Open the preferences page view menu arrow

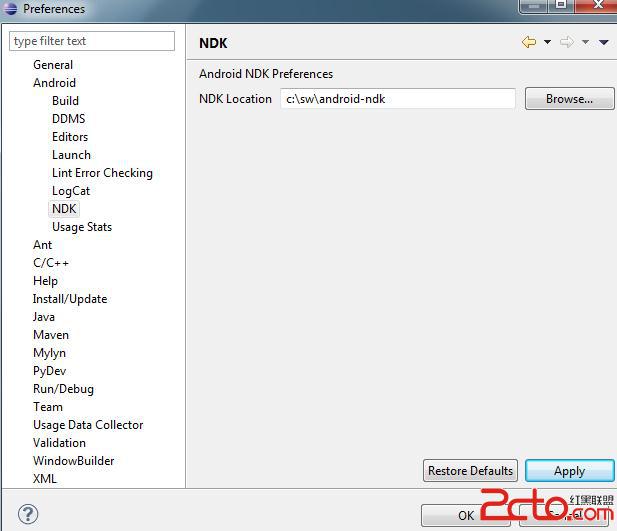coord(604,42)
